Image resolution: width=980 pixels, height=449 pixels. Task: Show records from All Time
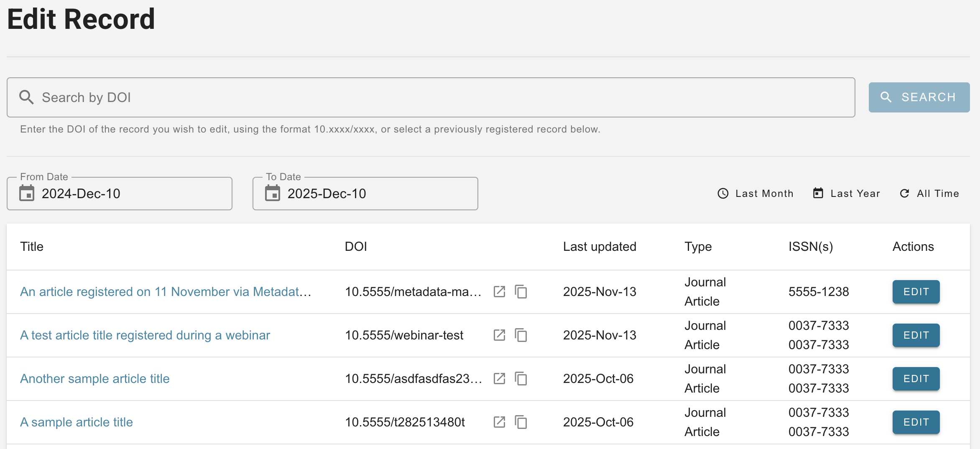(x=929, y=194)
